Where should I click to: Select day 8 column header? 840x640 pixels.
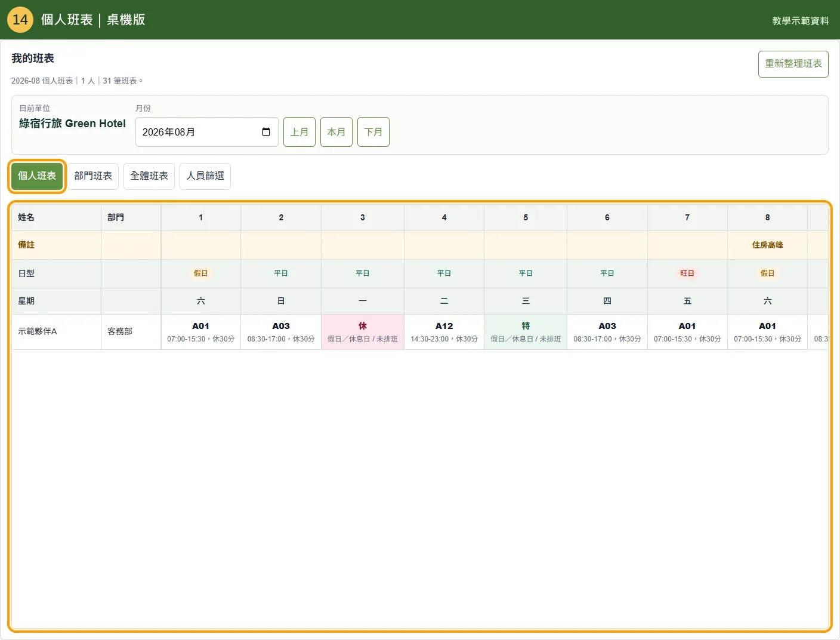point(768,217)
